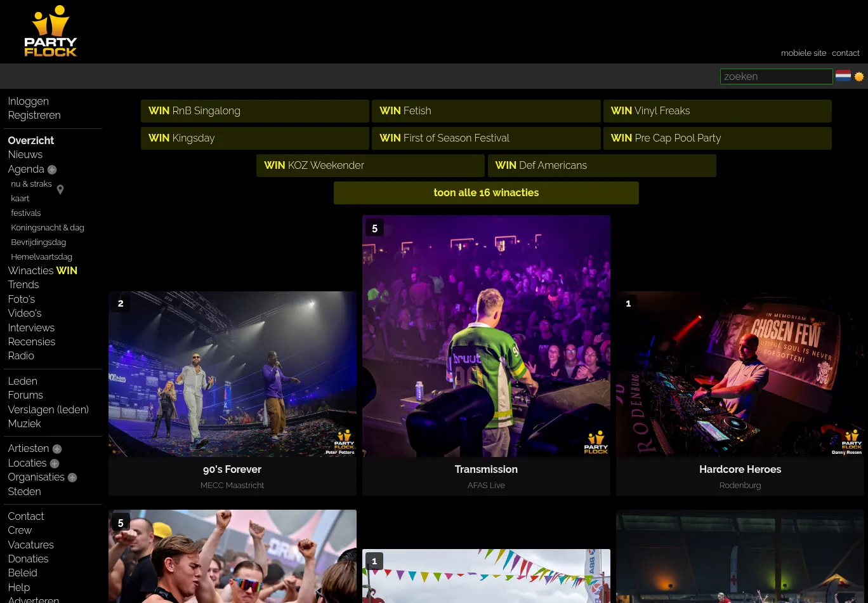Expand Artiesten with its plus icon
Screen dimensions: 868x603
click(x=57, y=449)
